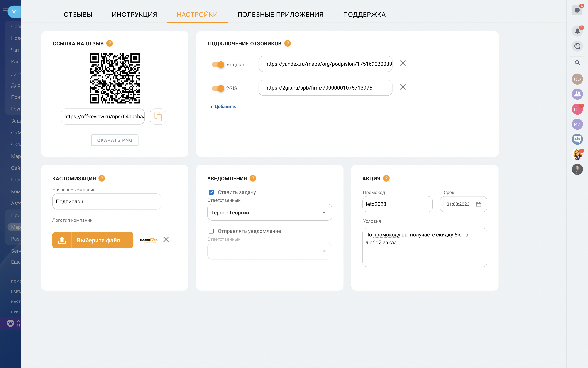The width and height of the screenshot is (588, 368).
Task: Click the Скачать PNG button
Action: click(x=115, y=140)
